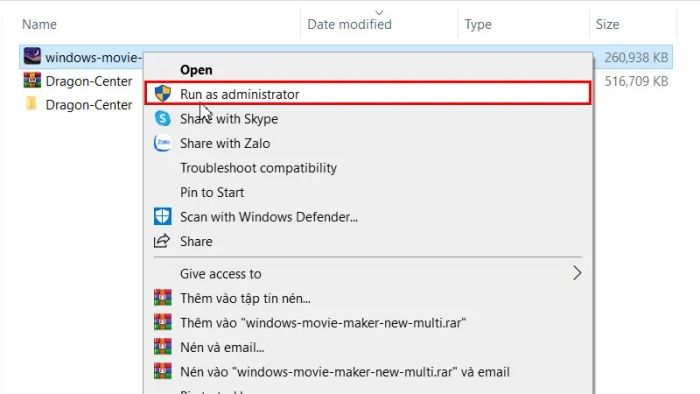Click the Run as administrator shield icon
The height and width of the screenshot is (394, 700).
pyautogui.click(x=162, y=94)
